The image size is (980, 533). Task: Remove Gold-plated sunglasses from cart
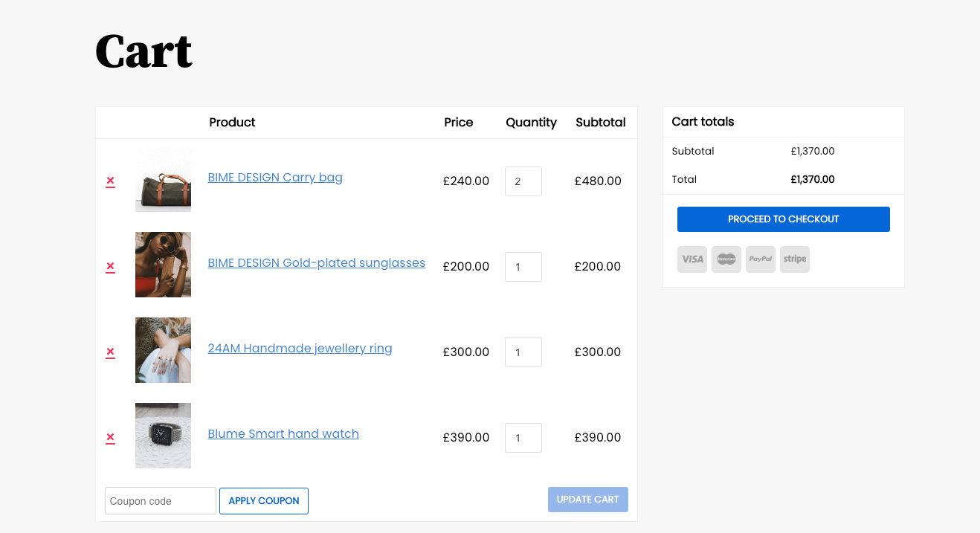[x=110, y=266]
